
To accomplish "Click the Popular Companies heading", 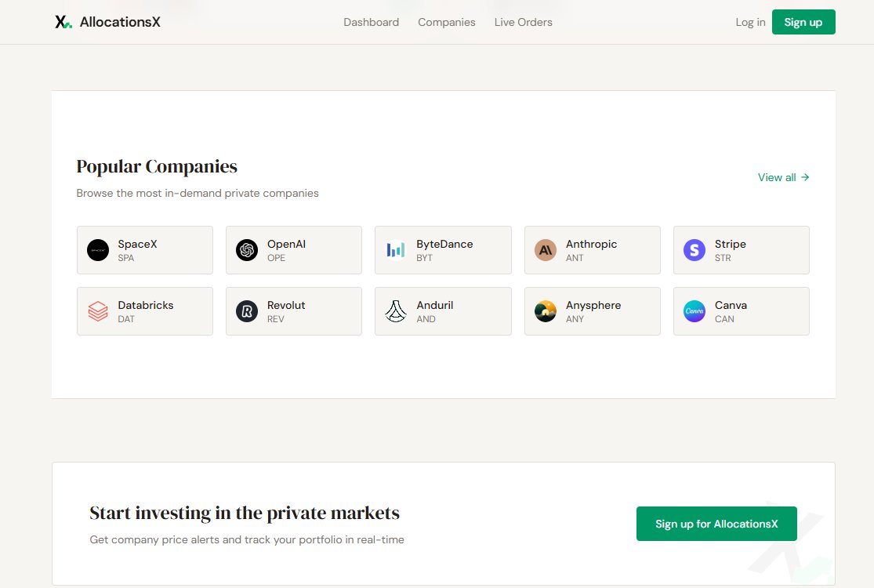I will tap(157, 167).
